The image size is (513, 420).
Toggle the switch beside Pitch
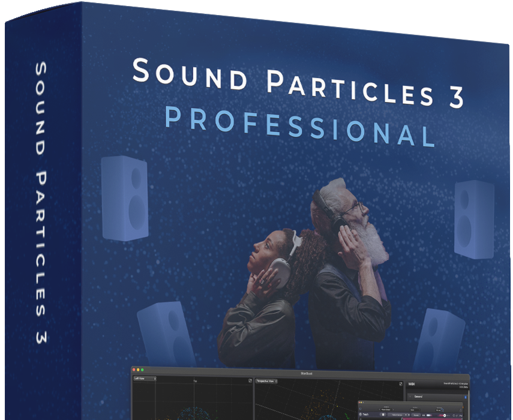(384, 415)
